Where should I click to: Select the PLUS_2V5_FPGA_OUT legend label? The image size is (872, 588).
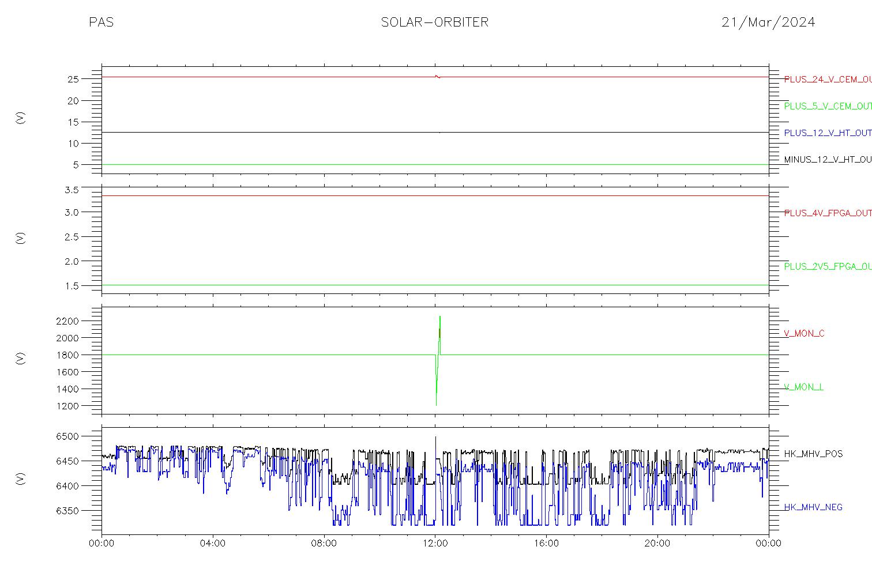(828, 267)
